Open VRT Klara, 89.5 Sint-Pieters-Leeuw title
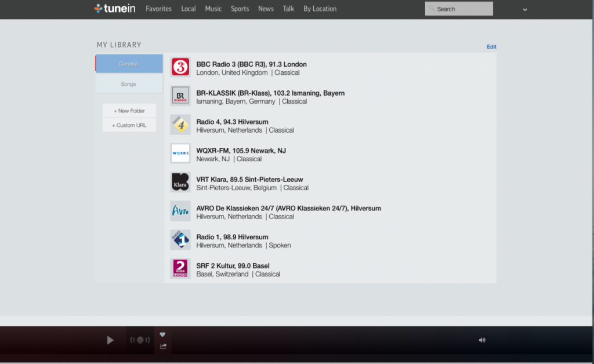Image resolution: width=594 pixels, height=364 pixels. (x=249, y=179)
